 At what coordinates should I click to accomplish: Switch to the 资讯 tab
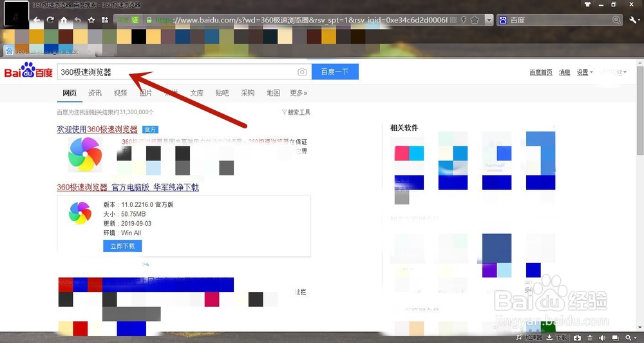point(95,93)
